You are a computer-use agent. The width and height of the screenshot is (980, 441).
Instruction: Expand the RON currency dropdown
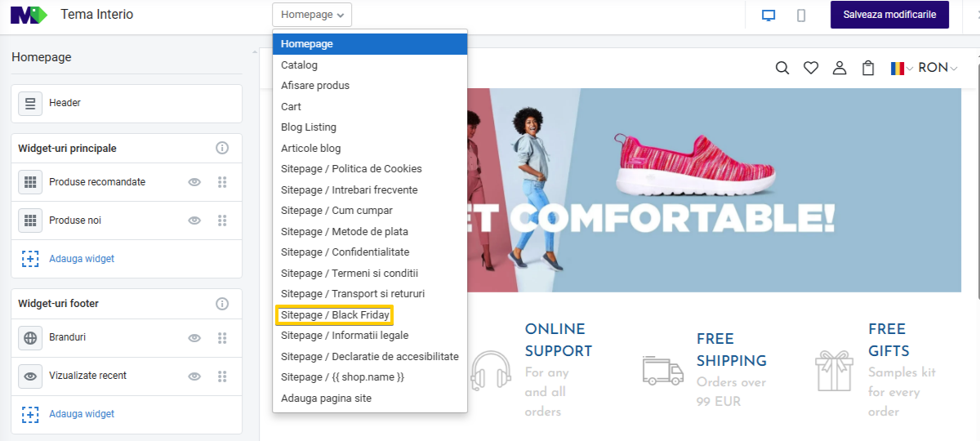coord(938,69)
